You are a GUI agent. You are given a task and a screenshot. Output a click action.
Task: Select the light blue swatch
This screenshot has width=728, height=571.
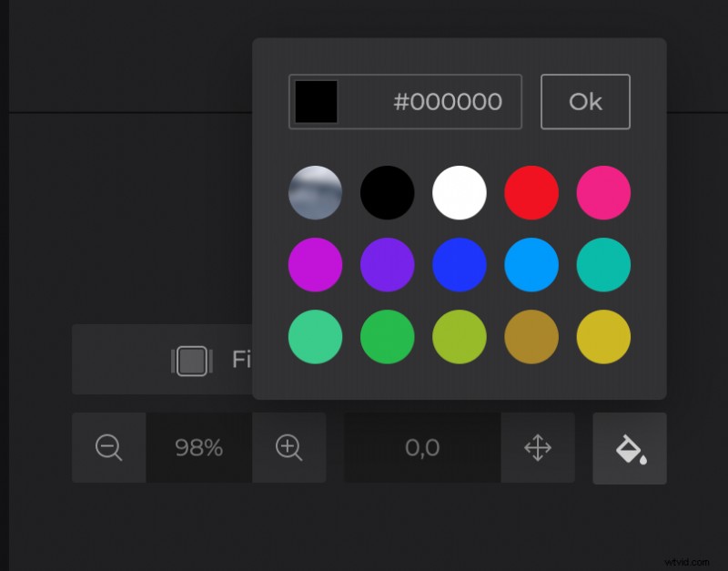click(x=531, y=265)
